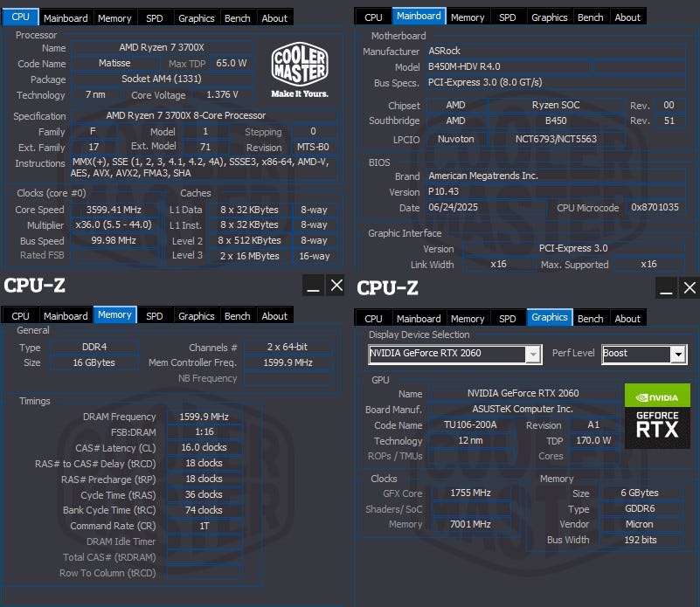Click Bank Cycle Time 74 clocks value

(x=204, y=510)
